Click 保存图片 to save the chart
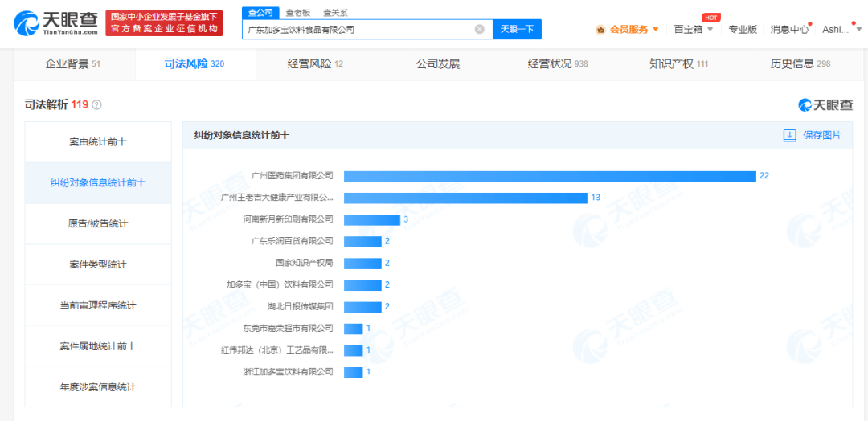The height and width of the screenshot is (421, 868). point(822,136)
